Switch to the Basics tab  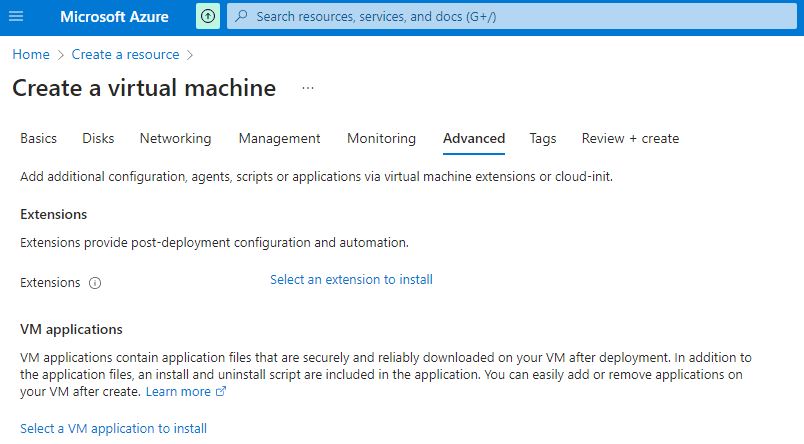[x=38, y=139]
